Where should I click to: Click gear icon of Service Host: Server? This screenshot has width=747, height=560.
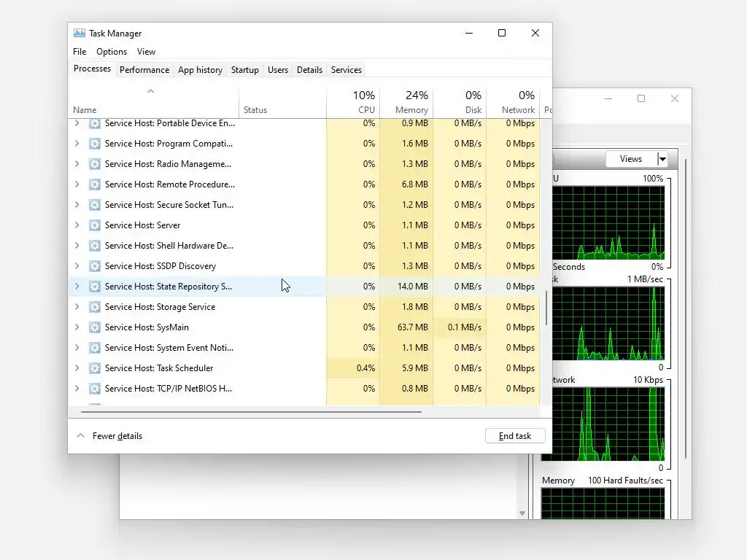(94, 225)
